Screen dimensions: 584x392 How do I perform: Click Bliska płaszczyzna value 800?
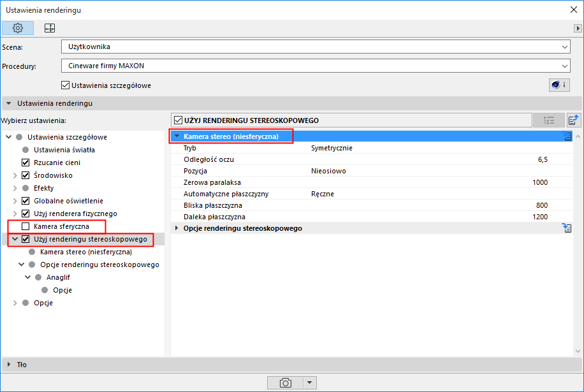(542, 205)
